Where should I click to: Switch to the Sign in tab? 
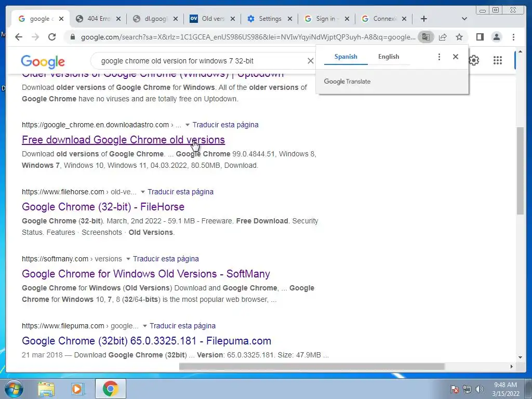click(x=325, y=19)
